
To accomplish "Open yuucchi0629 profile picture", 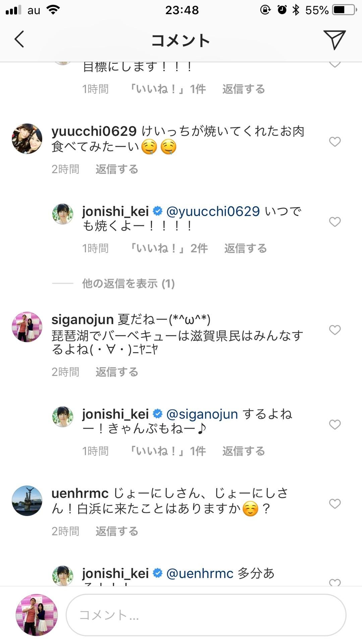I will pyautogui.click(x=27, y=139).
